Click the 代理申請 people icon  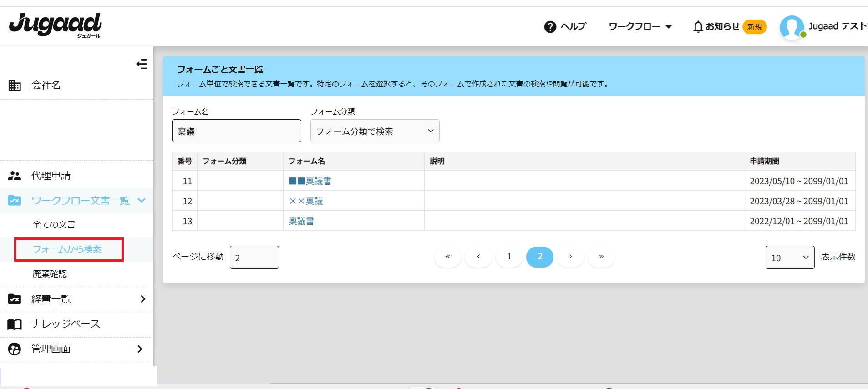15,176
